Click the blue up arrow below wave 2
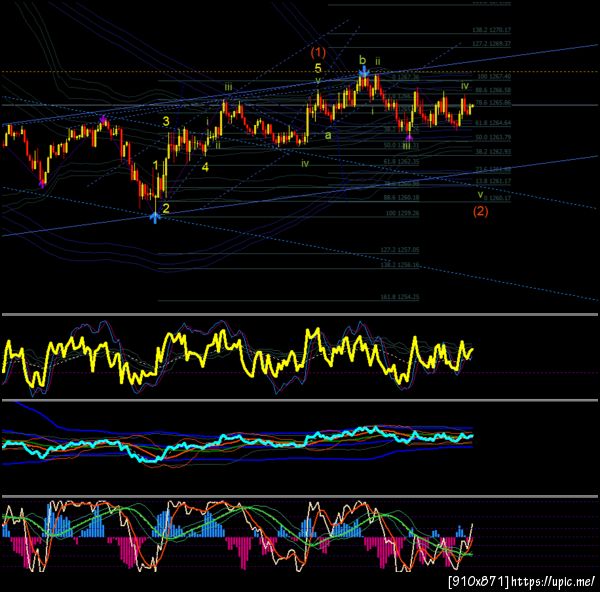 [x=155, y=218]
